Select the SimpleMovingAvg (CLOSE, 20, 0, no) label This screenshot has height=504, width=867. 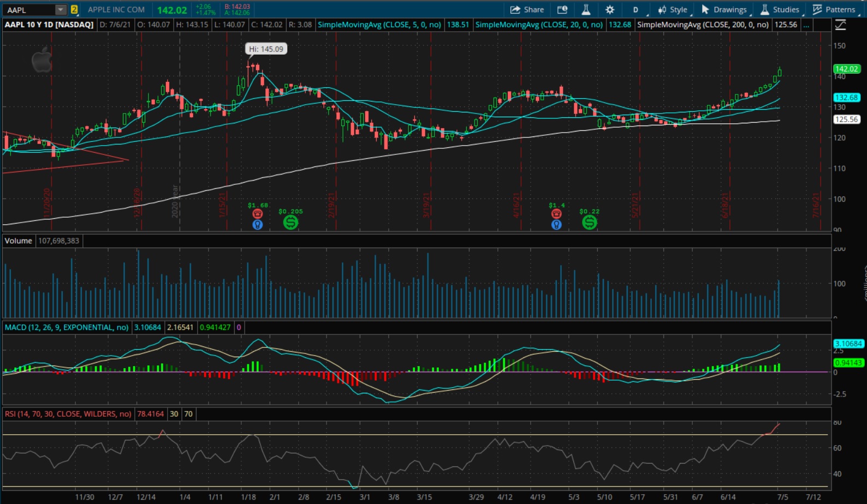click(539, 25)
